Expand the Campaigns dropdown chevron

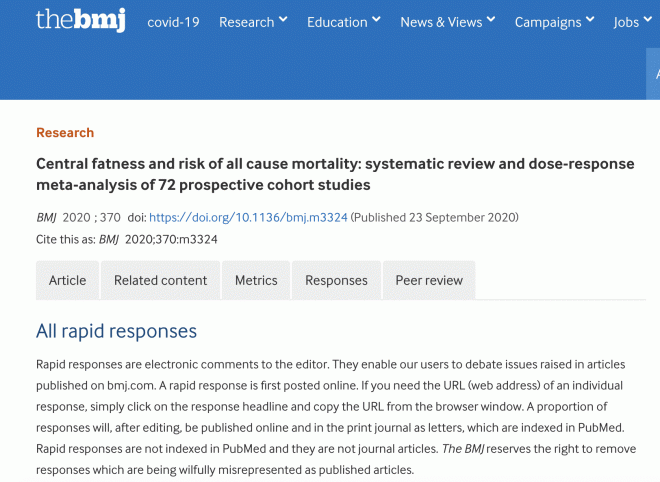(590, 19)
